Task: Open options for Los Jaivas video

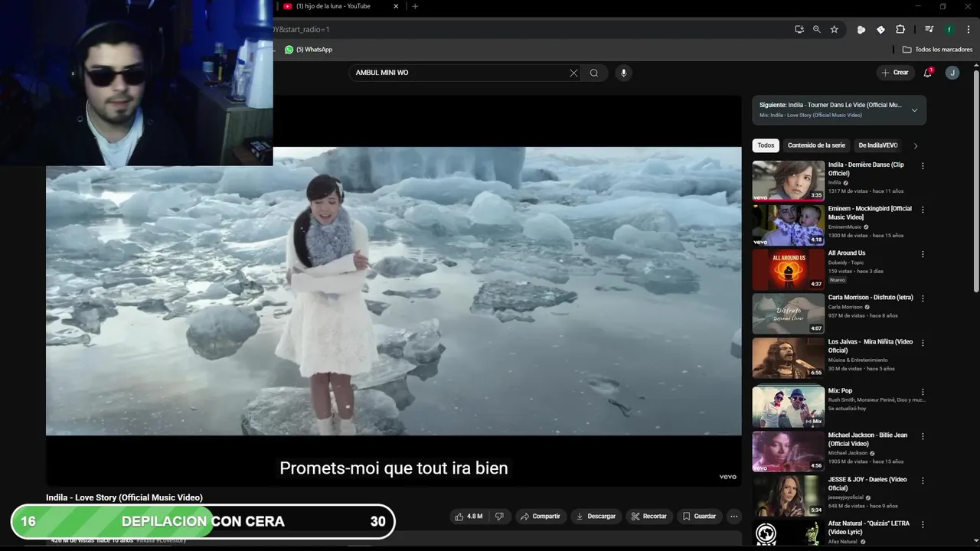Action: click(923, 343)
